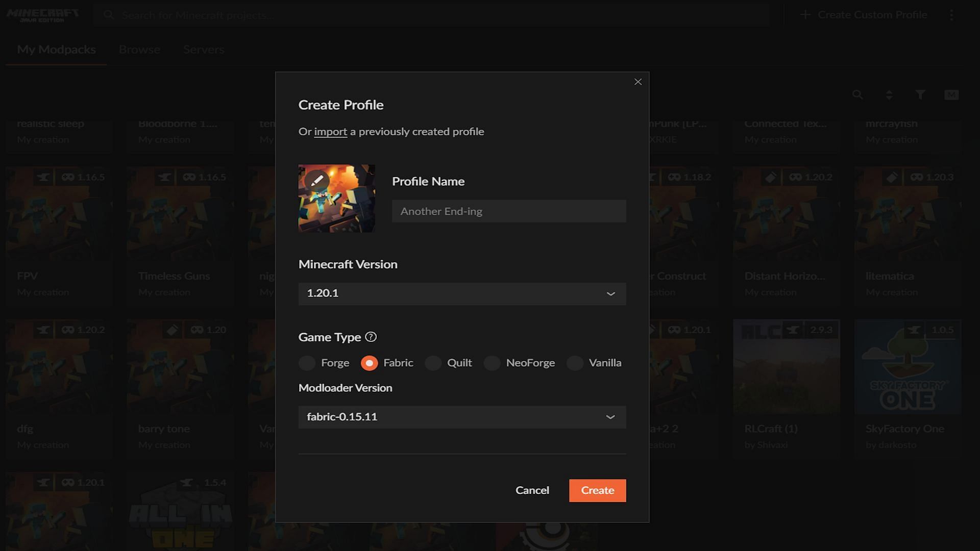Close the Create Profile dialog
This screenshot has height=551, width=980.
(638, 82)
